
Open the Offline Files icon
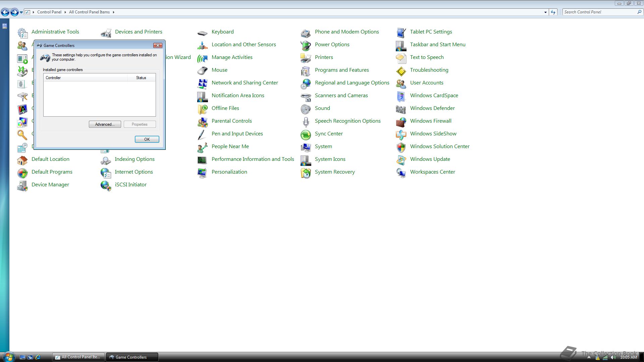pos(203,109)
